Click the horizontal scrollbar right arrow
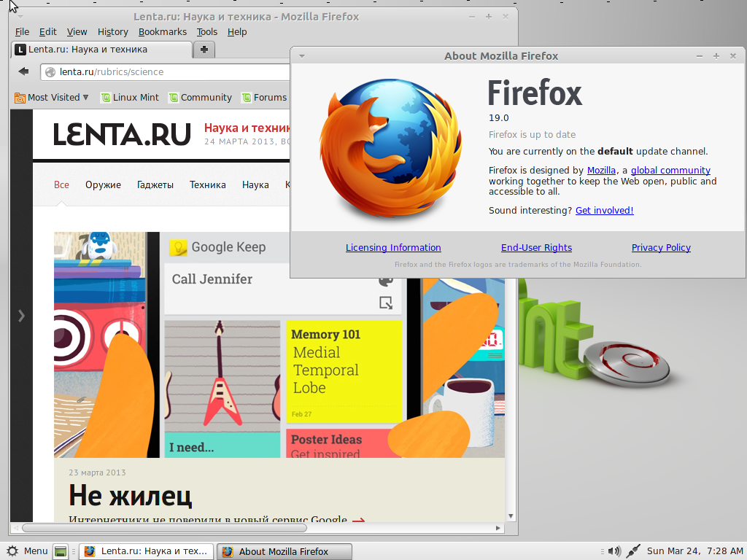 (x=498, y=528)
